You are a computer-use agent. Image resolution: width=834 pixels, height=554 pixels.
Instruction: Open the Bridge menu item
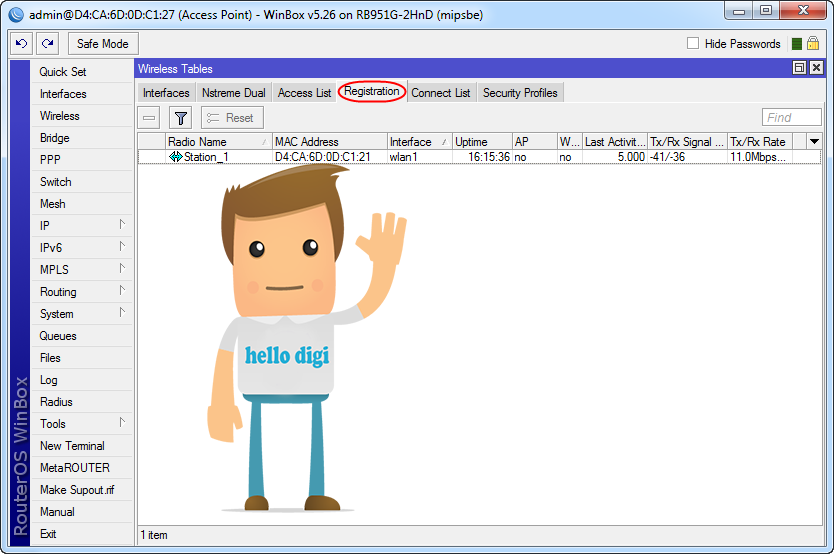(x=81, y=138)
